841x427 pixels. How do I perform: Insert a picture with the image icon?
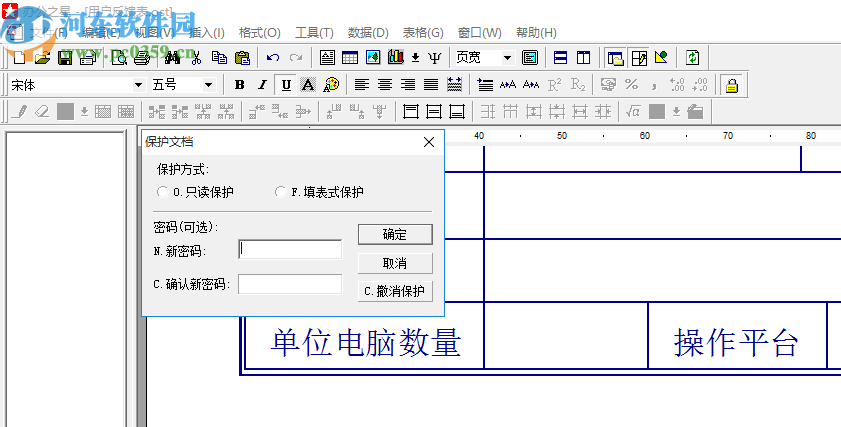(x=373, y=57)
